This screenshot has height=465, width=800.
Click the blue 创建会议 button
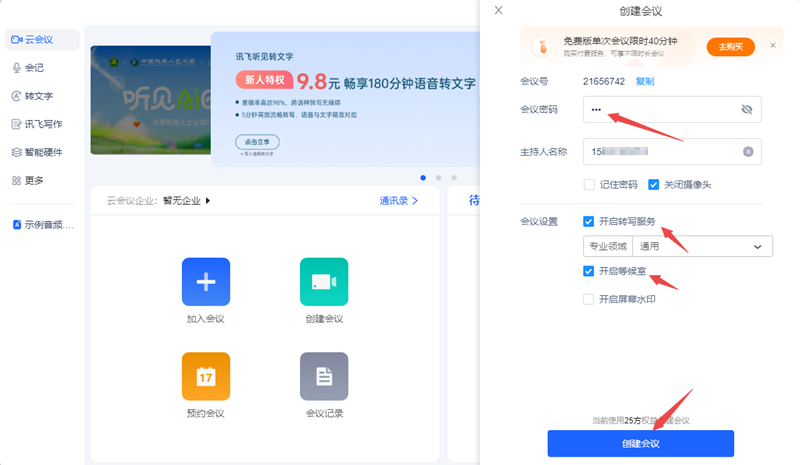pos(641,444)
